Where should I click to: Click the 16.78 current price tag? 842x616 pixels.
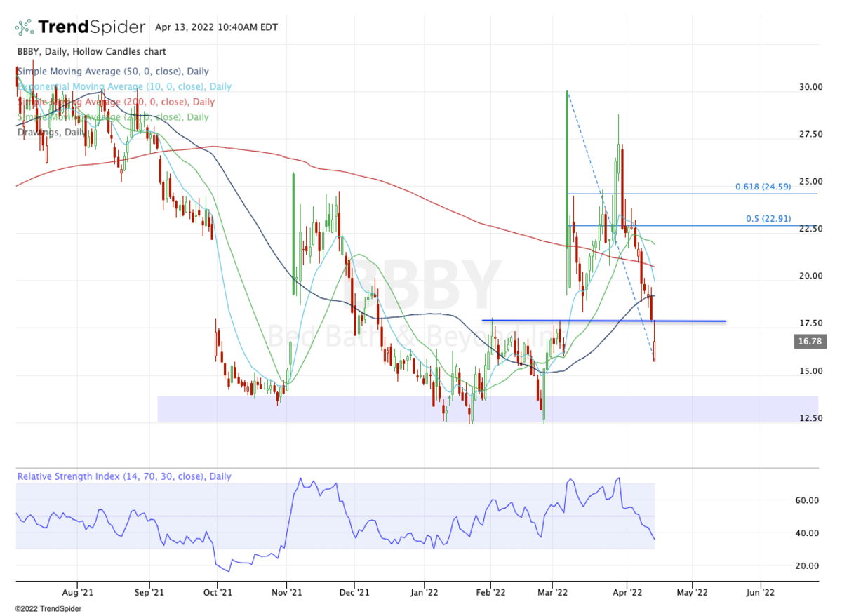click(808, 342)
